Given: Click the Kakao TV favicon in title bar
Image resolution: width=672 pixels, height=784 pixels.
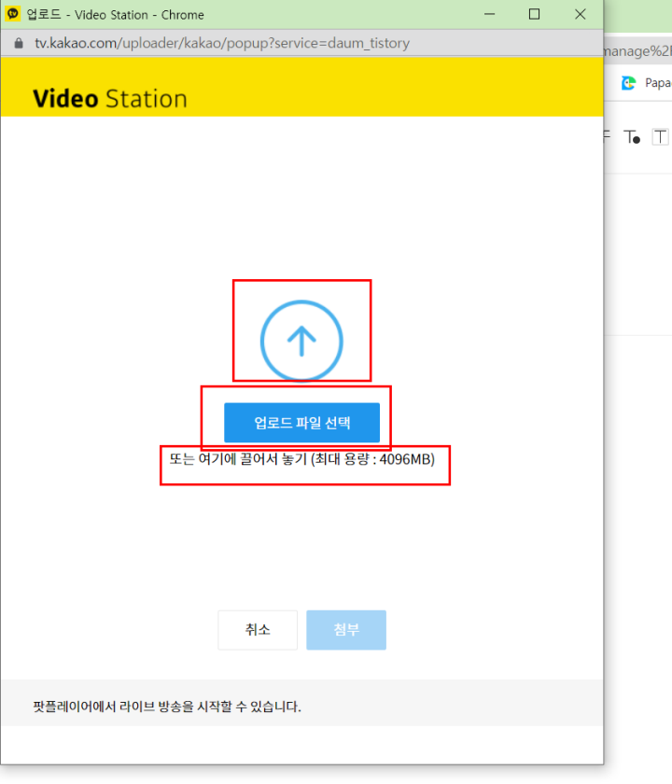Looking at the screenshot, I should (x=12, y=14).
